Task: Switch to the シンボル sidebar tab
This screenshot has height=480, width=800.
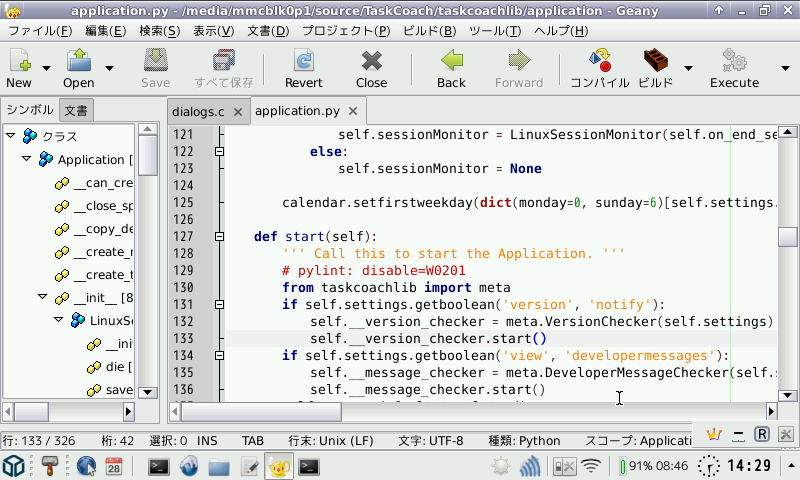Action: click(x=30, y=110)
